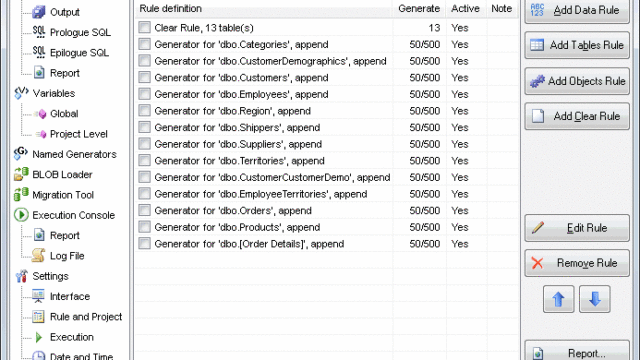This screenshot has height=360, width=640.
Task: Select the Prologue SQL tree label
Action: 80,32
